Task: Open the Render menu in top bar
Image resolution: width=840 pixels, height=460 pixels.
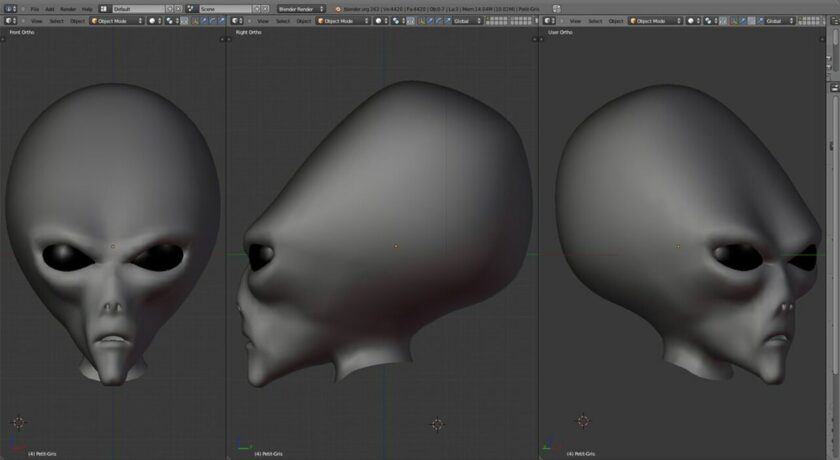Action: tap(68, 9)
